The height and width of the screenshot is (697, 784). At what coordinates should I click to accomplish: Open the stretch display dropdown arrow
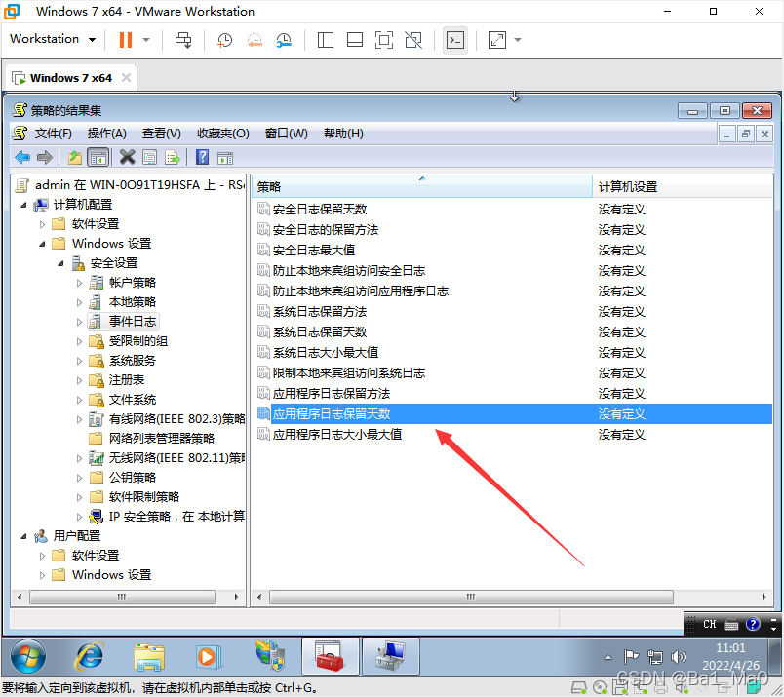(518, 40)
